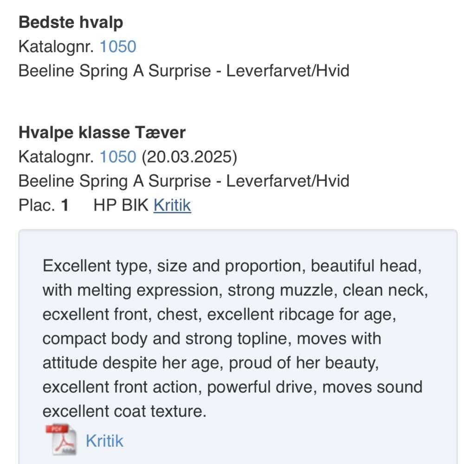Screen dimensions: 476x464
Task: Click the Plac. label
Action: click(37, 205)
